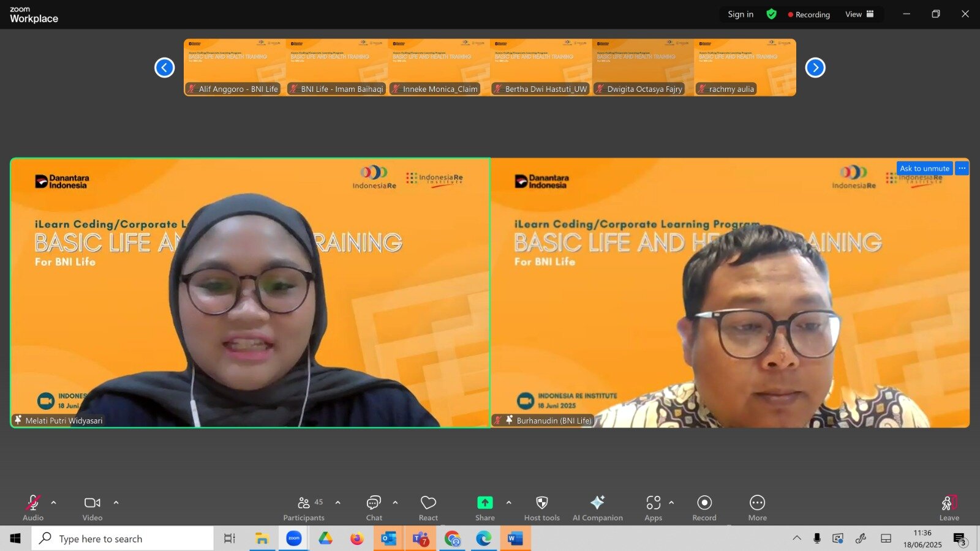This screenshot has width=980, height=551.
Task: Open Firefox from taskbar
Action: 357,539
